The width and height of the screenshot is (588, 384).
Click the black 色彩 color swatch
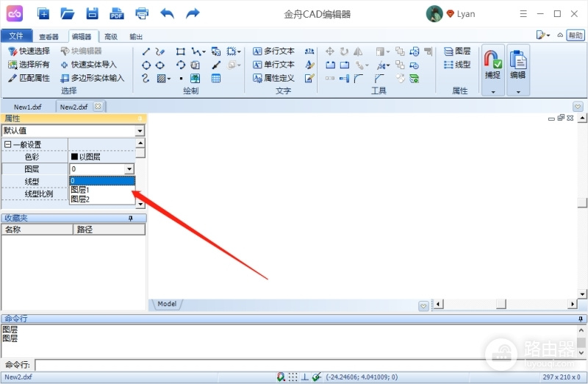74,157
